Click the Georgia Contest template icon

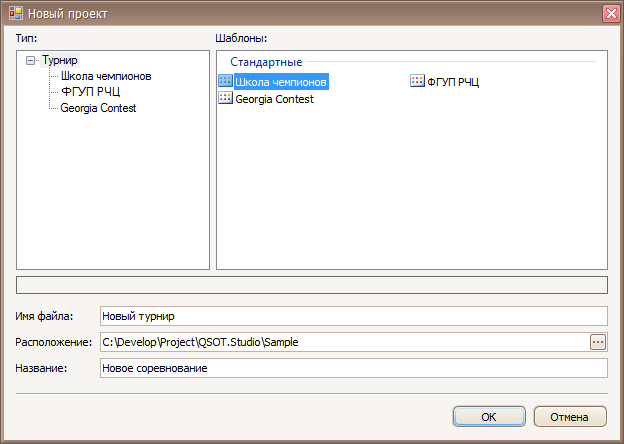(225, 98)
